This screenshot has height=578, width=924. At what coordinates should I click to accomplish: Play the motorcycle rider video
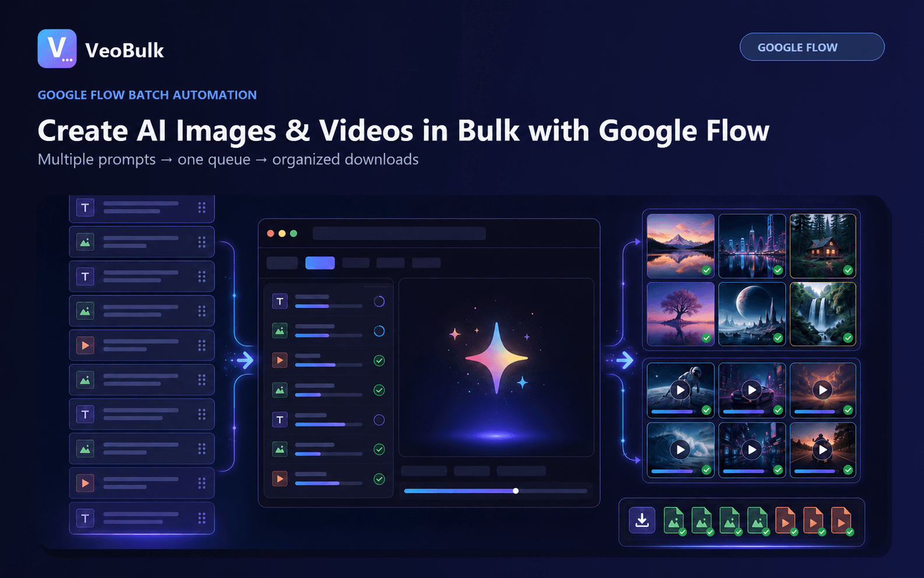click(x=822, y=449)
